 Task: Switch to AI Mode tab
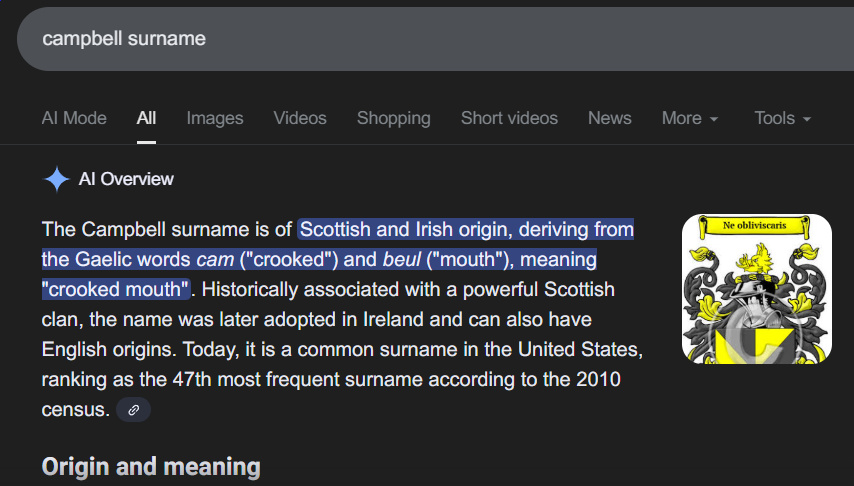(74, 118)
